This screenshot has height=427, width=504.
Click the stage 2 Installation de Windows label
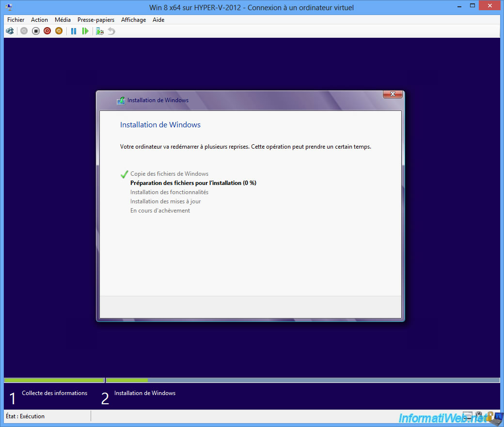(x=144, y=393)
